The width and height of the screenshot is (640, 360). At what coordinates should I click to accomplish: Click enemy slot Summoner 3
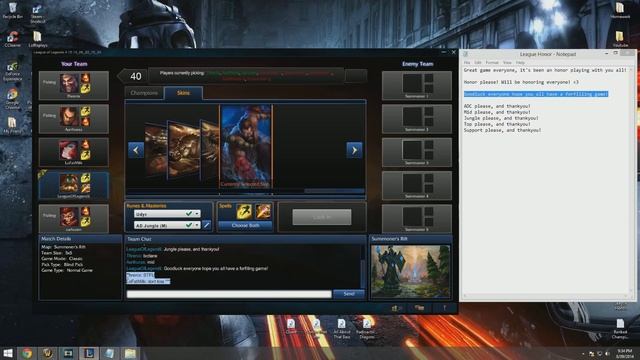point(417,152)
